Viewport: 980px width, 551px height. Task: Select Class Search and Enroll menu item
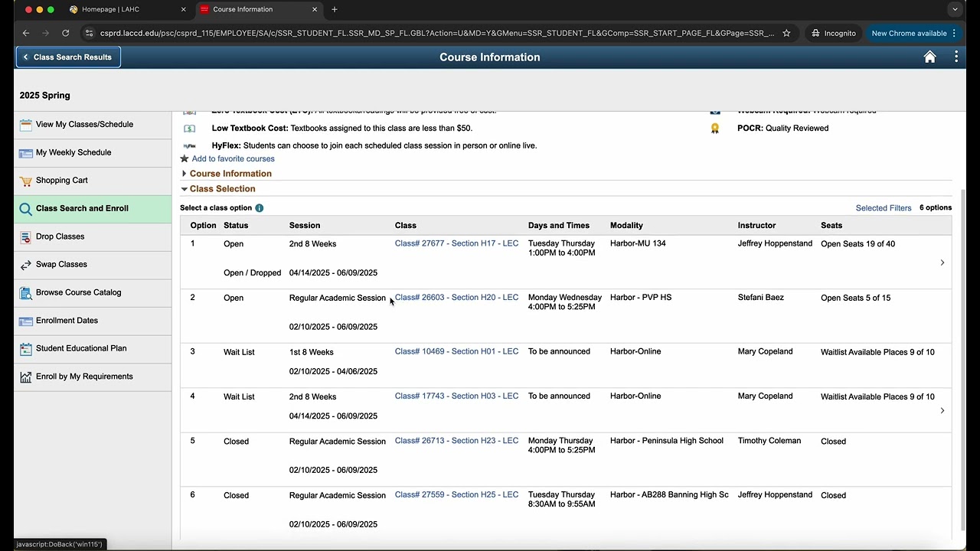[x=93, y=208]
